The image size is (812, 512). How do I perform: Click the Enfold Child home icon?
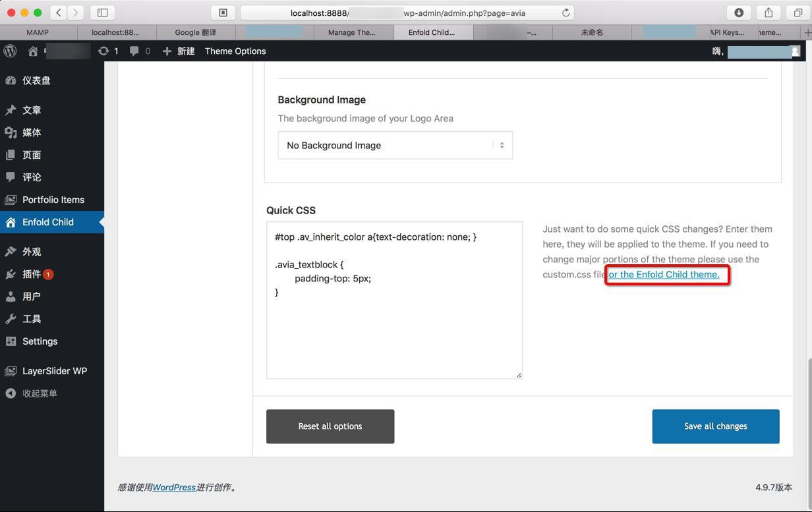pyautogui.click(x=11, y=222)
